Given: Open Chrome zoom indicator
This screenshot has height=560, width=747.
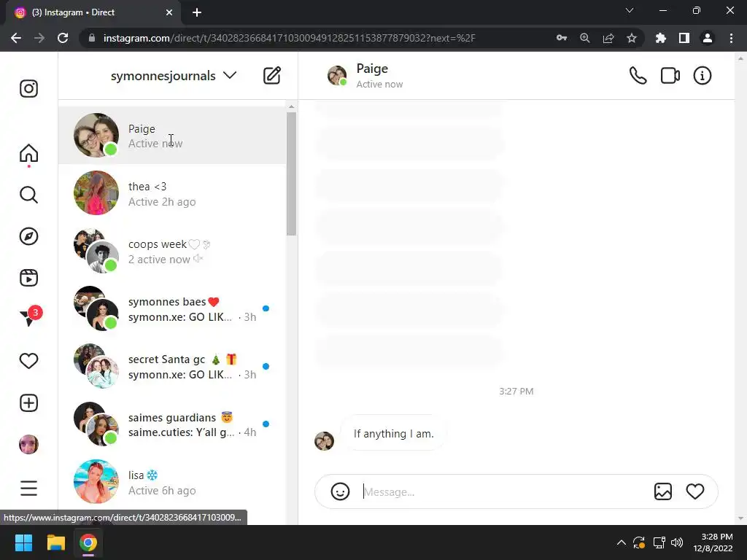Looking at the screenshot, I should point(585,38).
